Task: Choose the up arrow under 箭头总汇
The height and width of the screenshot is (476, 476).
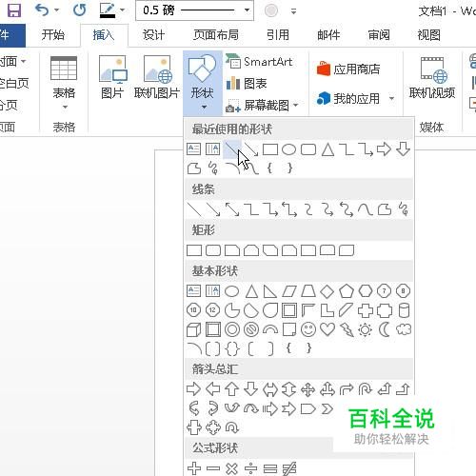Action: pyautogui.click(x=232, y=389)
